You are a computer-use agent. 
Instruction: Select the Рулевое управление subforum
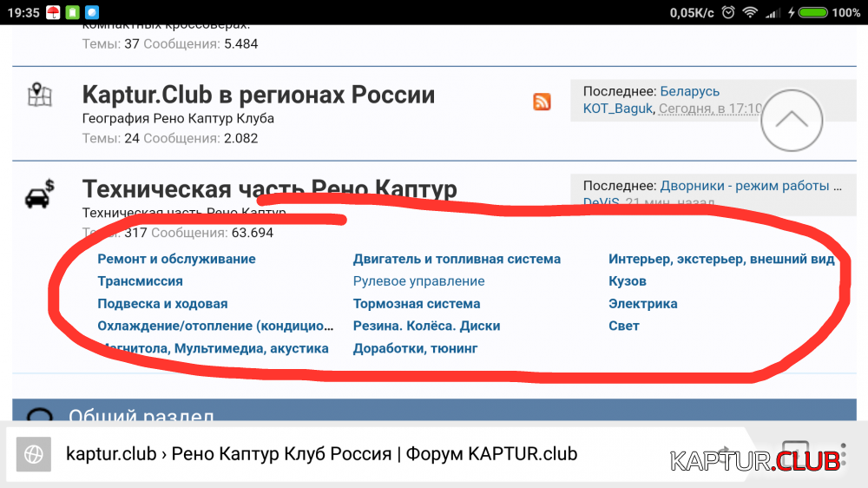418,281
